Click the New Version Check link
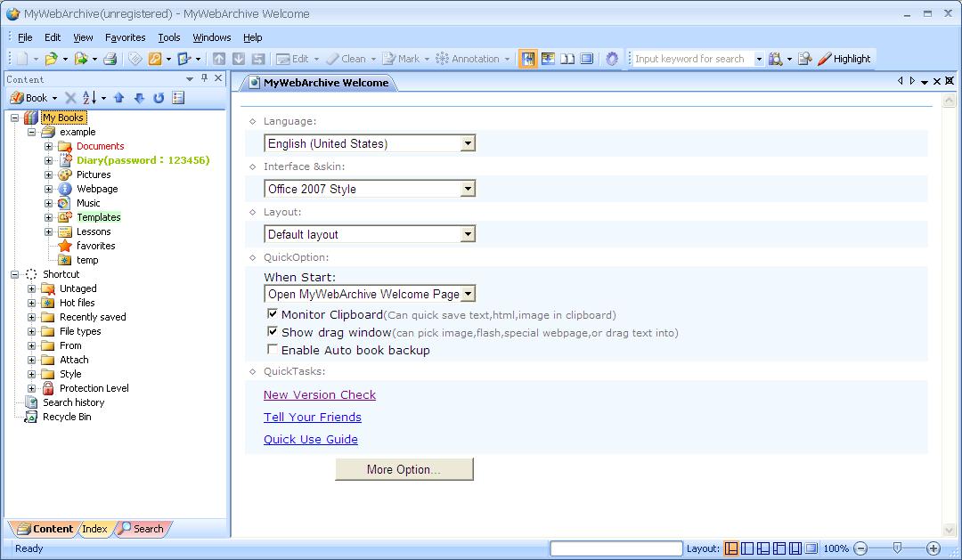Screen dimensions: 962x560 [x=320, y=395]
